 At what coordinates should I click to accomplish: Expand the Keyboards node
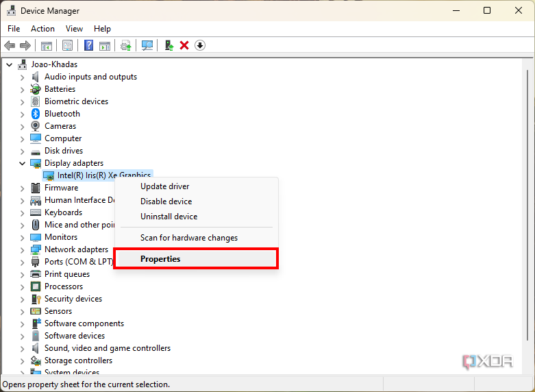(x=23, y=212)
